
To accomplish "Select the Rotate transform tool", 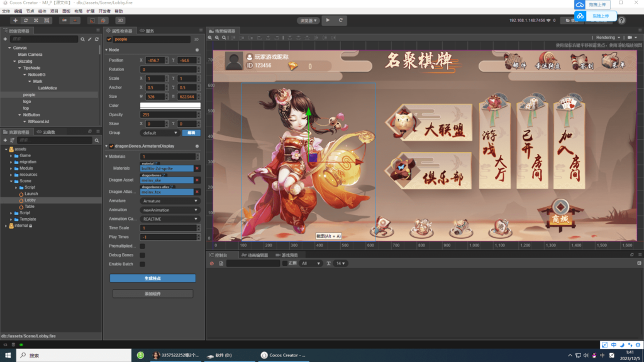I will (26, 19).
